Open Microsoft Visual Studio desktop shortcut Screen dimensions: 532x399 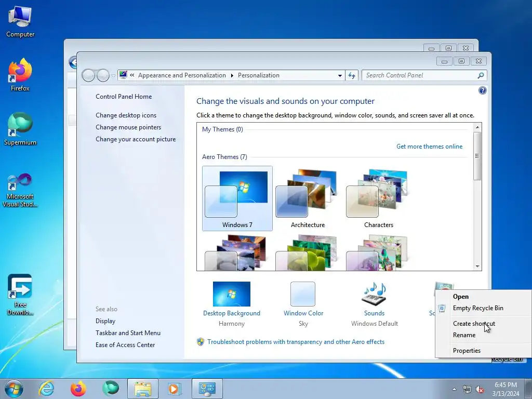[20, 191]
